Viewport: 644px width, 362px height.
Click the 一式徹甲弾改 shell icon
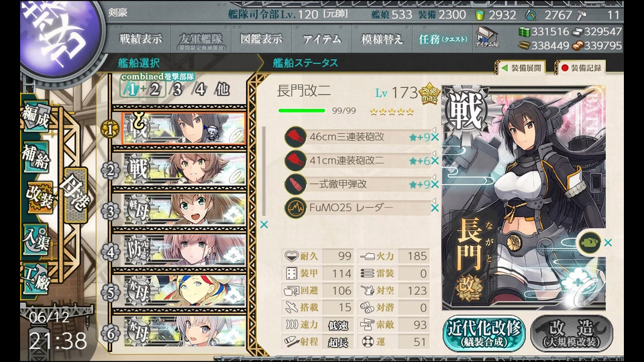(x=295, y=184)
